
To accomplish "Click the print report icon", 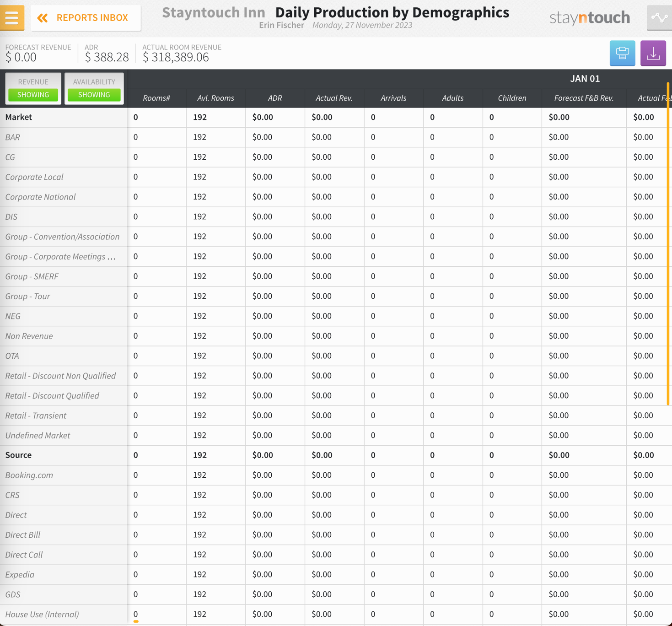I will [x=622, y=53].
